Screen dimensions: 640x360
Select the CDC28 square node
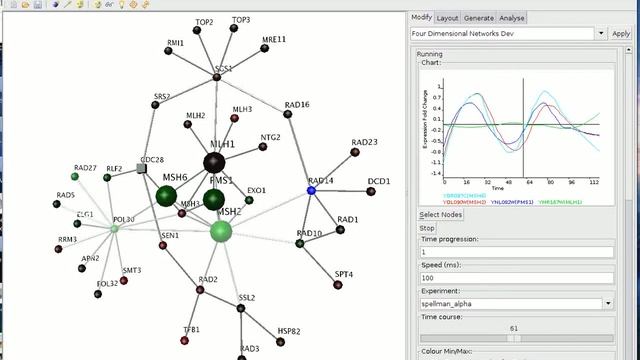click(141, 168)
